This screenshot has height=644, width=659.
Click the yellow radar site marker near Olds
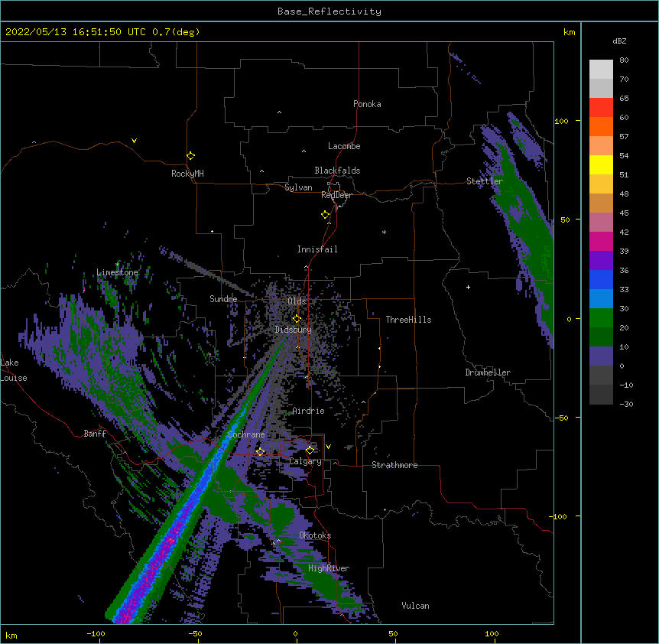point(297,318)
